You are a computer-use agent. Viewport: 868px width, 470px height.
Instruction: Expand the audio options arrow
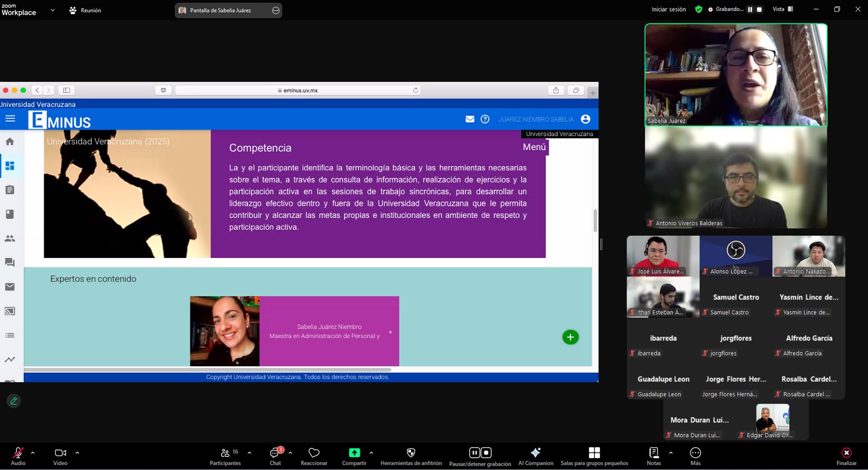point(33,453)
